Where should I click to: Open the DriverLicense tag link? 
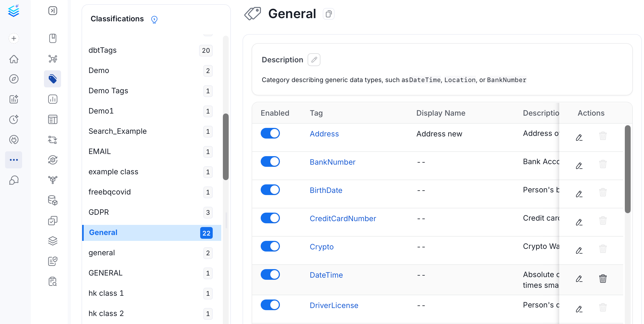coord(334,305)
